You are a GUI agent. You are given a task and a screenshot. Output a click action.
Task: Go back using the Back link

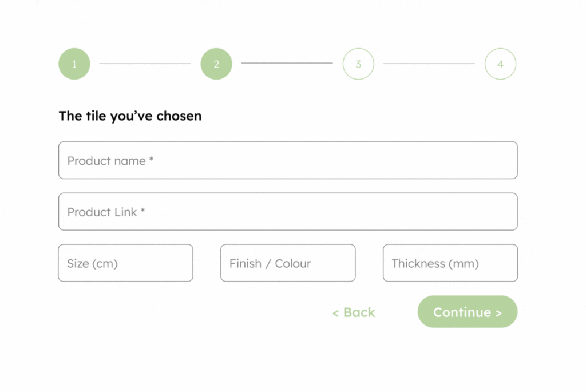point(359,312)
